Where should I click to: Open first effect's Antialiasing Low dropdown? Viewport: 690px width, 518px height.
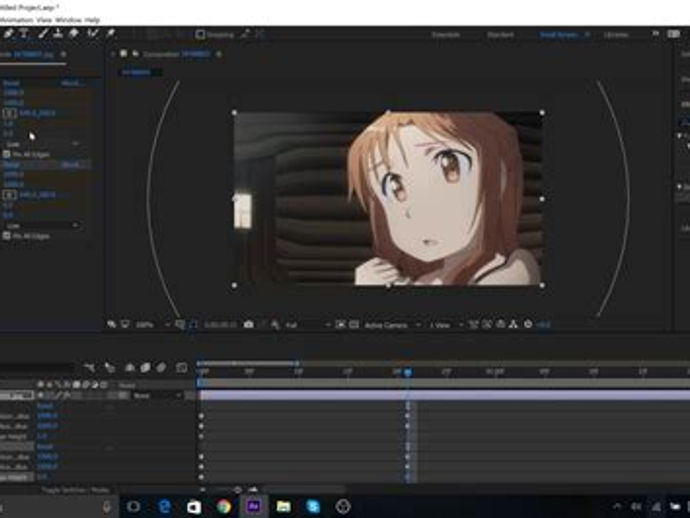(x=43, y=144)
